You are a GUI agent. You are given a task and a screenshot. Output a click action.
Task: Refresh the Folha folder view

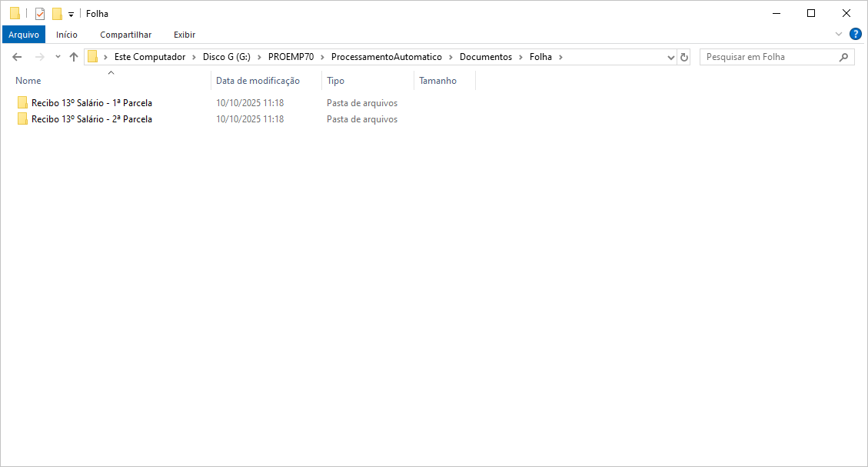[684, 57]
